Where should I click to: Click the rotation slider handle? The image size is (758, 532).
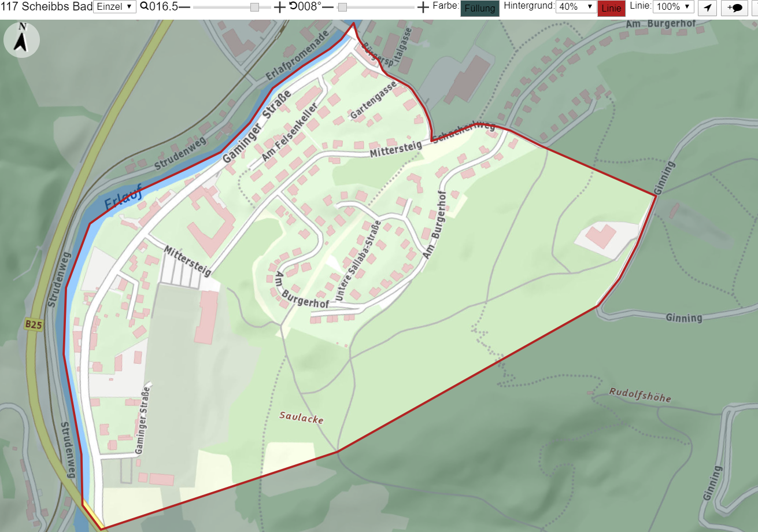(x=342, y=7)
